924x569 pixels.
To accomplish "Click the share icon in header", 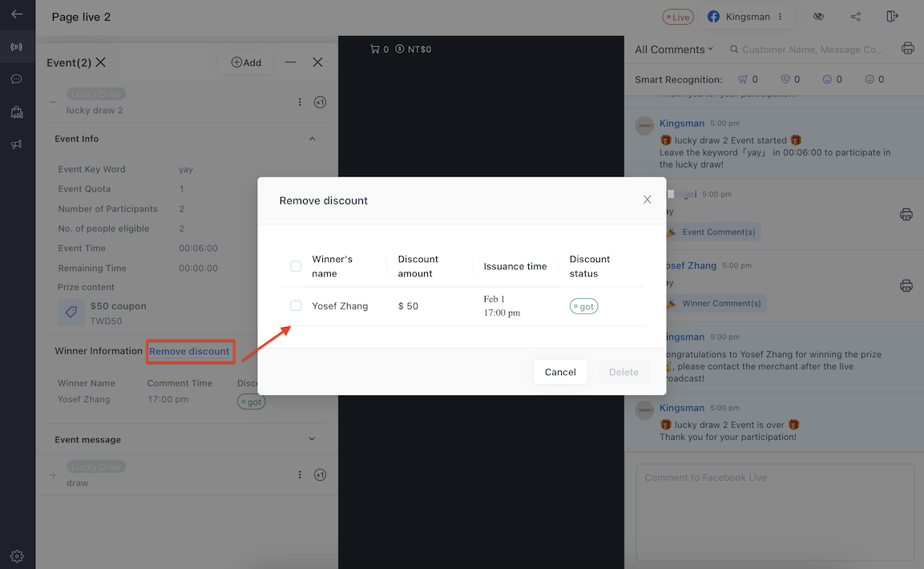I will tap(856, 17).
